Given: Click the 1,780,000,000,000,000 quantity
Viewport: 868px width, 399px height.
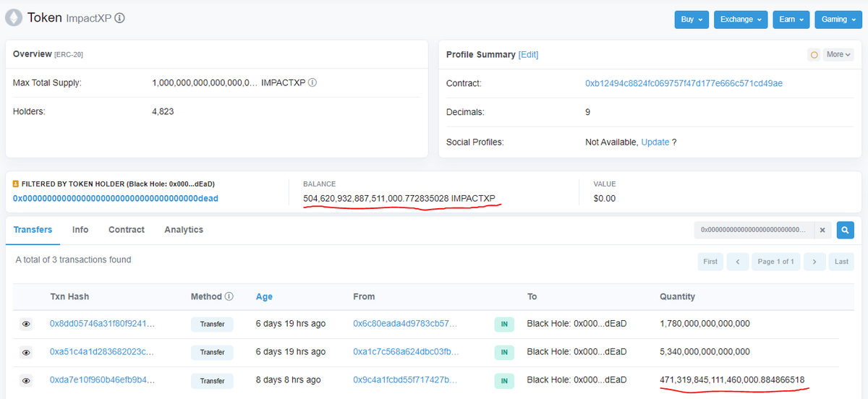Looking at the screenshot, I should click(x=705, y=324).
